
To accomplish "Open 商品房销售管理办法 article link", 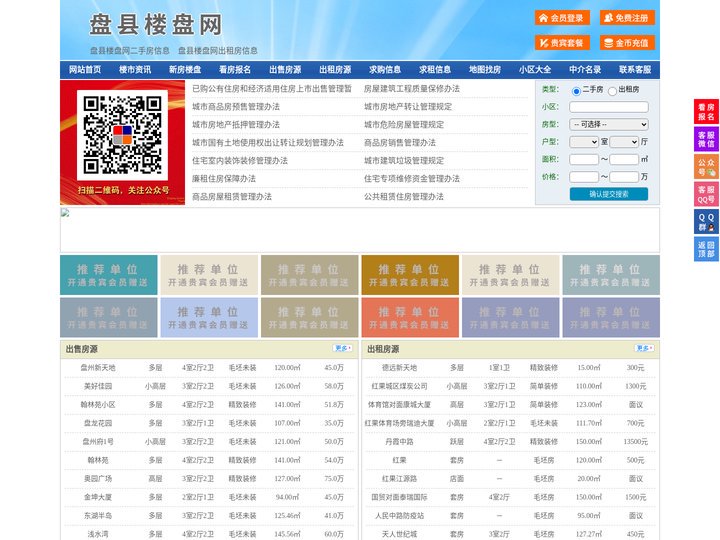I will click(x=400, y=142).
